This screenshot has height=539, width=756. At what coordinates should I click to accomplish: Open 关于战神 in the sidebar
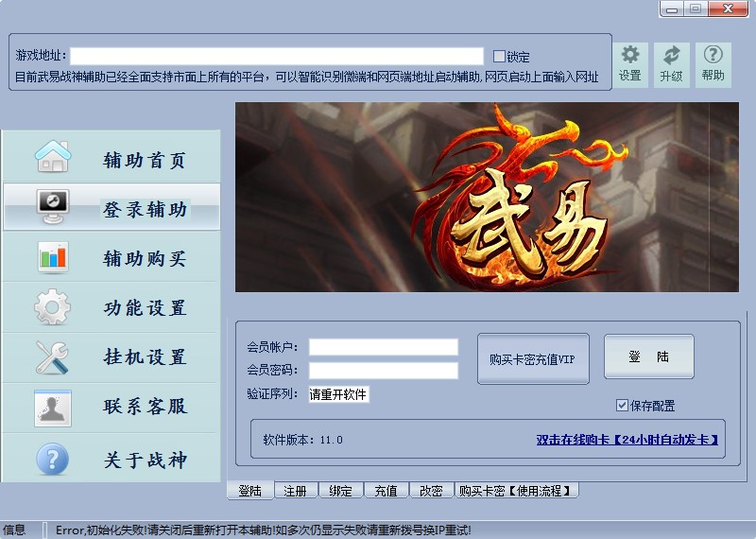[112, 459]
